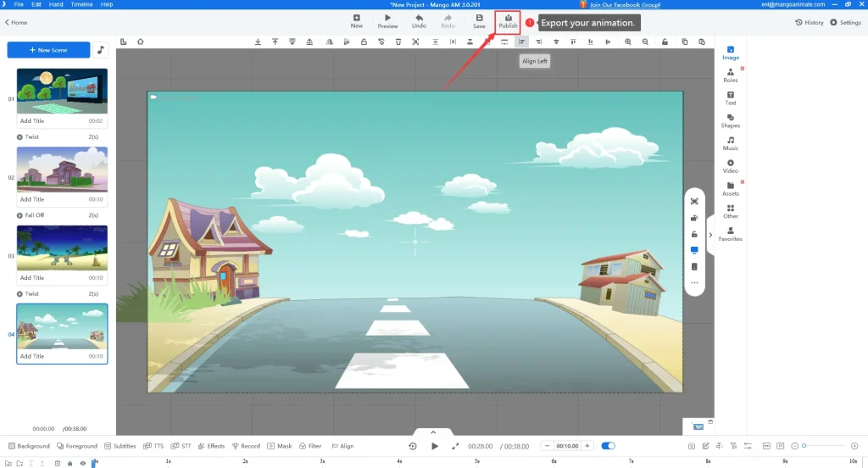Toggle the Subtitles option in the bottom bar
Viewport: 868px width, 468px height.
point(120,446)
